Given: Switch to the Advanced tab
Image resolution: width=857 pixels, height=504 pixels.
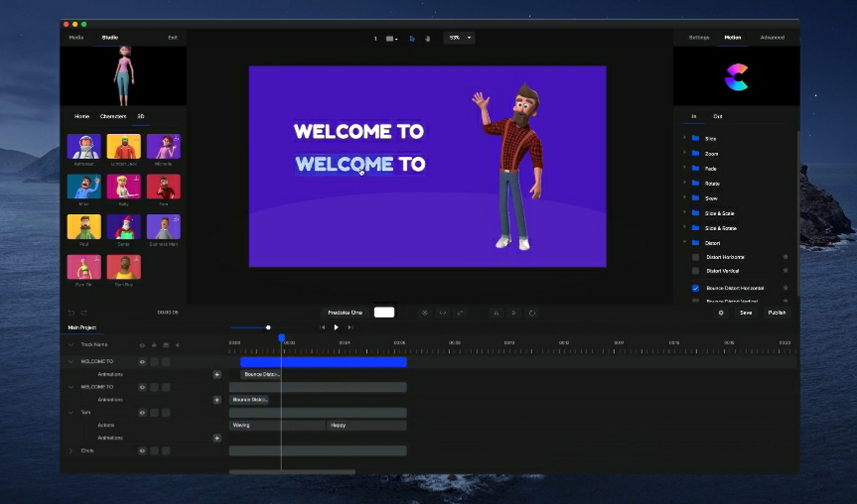Looking at the screenshot, I should 772,38.
